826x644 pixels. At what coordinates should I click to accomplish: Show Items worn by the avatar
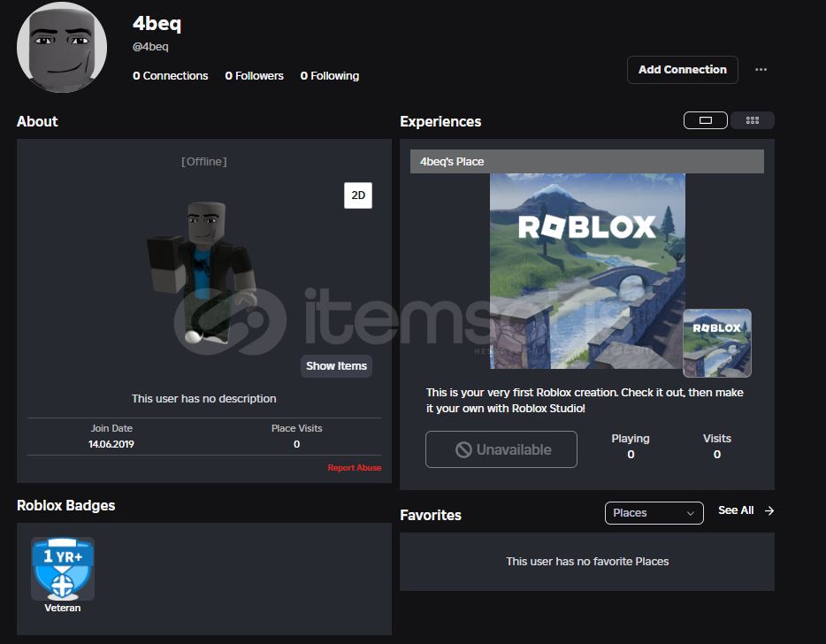[x=336, y=366]
